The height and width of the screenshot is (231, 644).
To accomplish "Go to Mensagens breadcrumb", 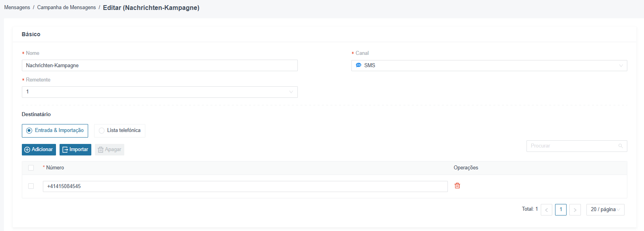I will [x=17, y=8].
